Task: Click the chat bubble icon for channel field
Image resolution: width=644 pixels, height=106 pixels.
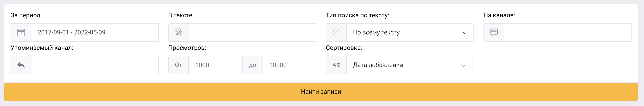Action: tap(494, 33)
